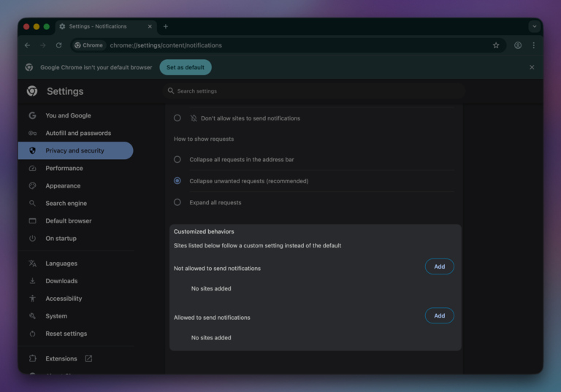Reload the page with the refresh icon

58,45
